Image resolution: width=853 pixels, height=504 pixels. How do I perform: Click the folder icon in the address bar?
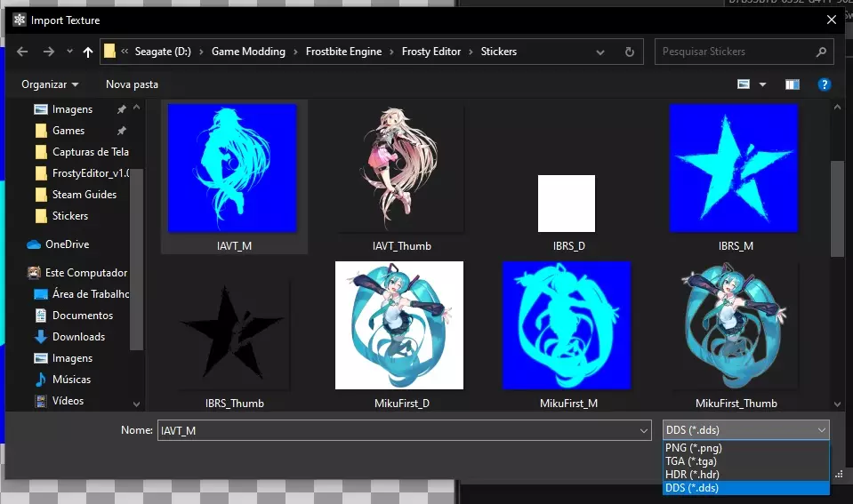[110, 51]
